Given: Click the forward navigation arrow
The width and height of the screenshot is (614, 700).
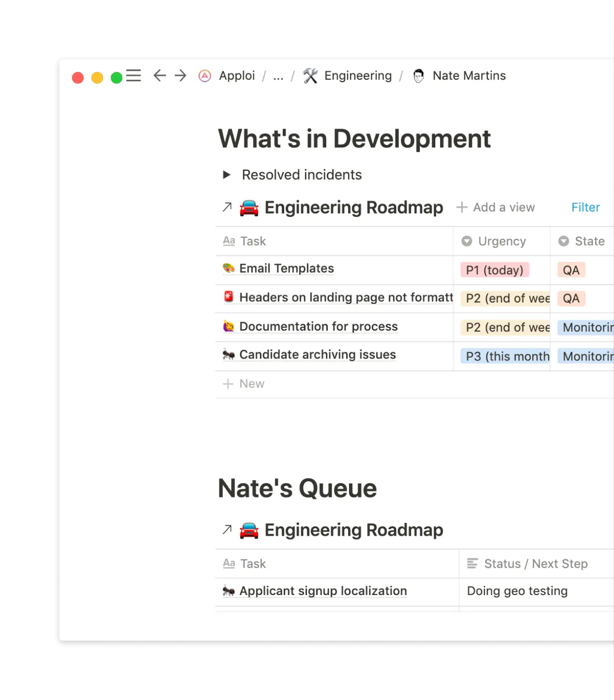Looking at the screenshot, I should click(179, 76).
